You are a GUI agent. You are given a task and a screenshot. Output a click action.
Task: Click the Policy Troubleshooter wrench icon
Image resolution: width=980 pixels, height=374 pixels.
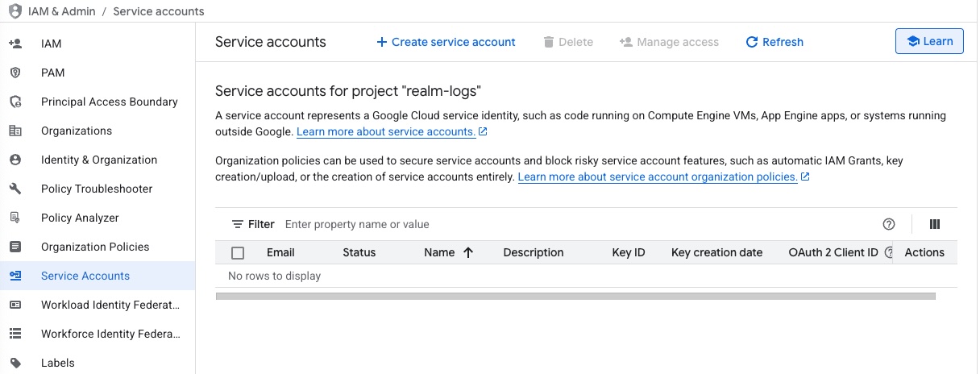click(x=15, y=189)
